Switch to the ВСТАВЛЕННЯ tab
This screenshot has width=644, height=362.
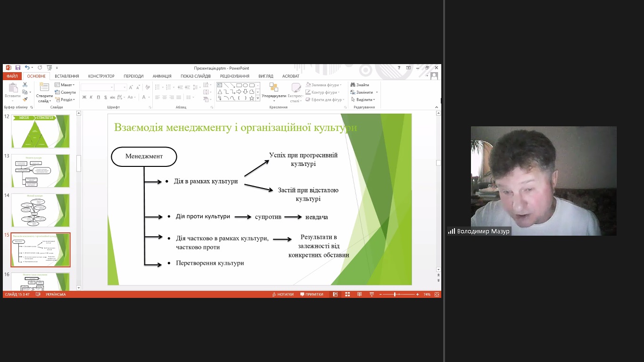67,76
